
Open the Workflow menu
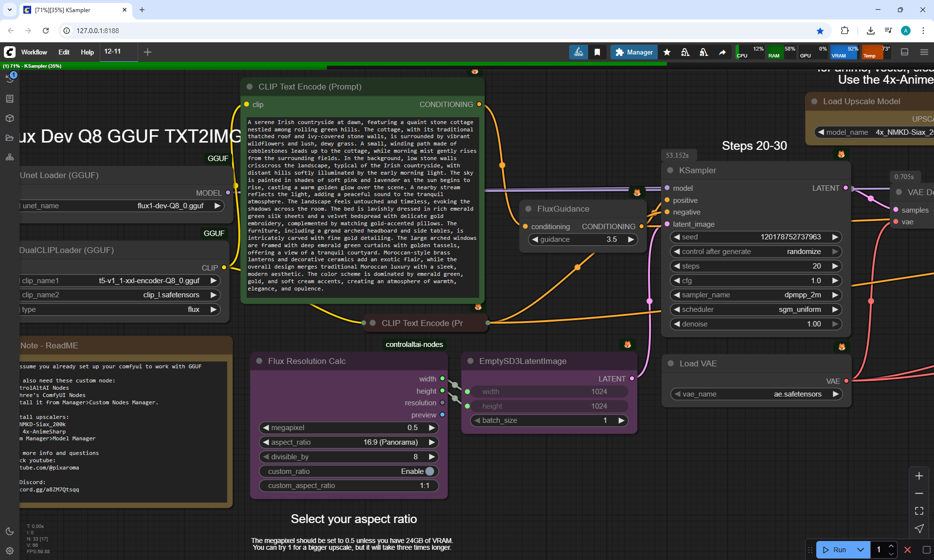[x=34, y=52]
